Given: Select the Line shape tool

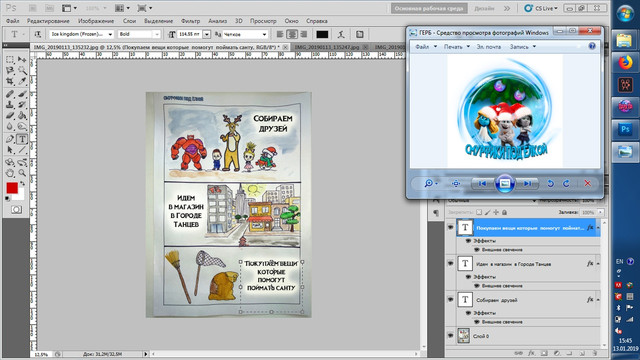Looking at the screenshot, I should point(22,150).
